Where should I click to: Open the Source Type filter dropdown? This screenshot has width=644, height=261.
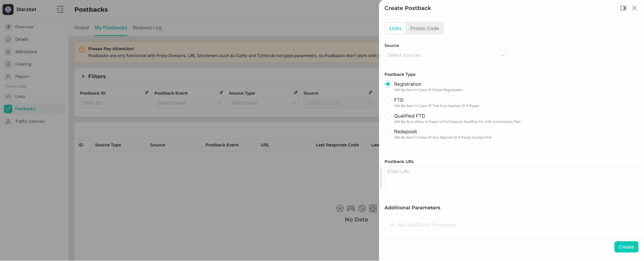(264, 103)
